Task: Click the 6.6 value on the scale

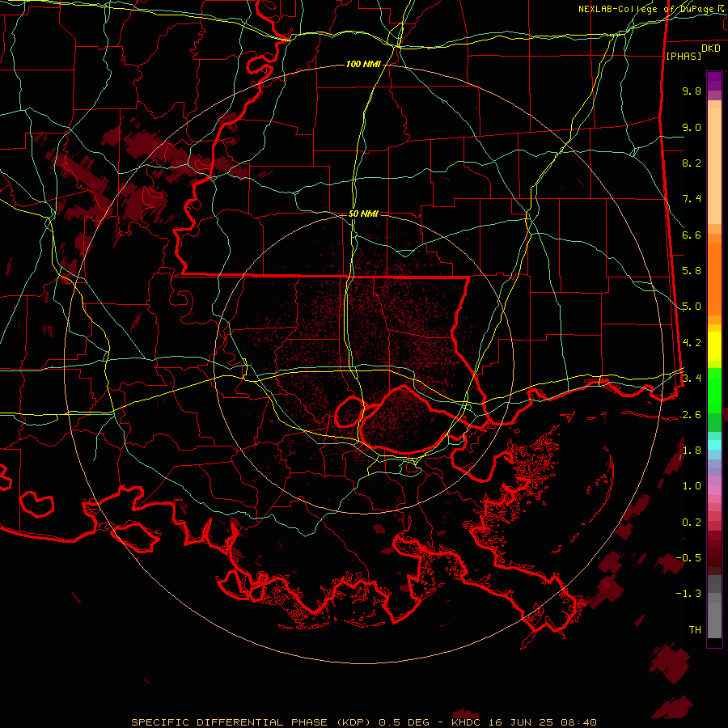Action: click(x=692, y=235)
